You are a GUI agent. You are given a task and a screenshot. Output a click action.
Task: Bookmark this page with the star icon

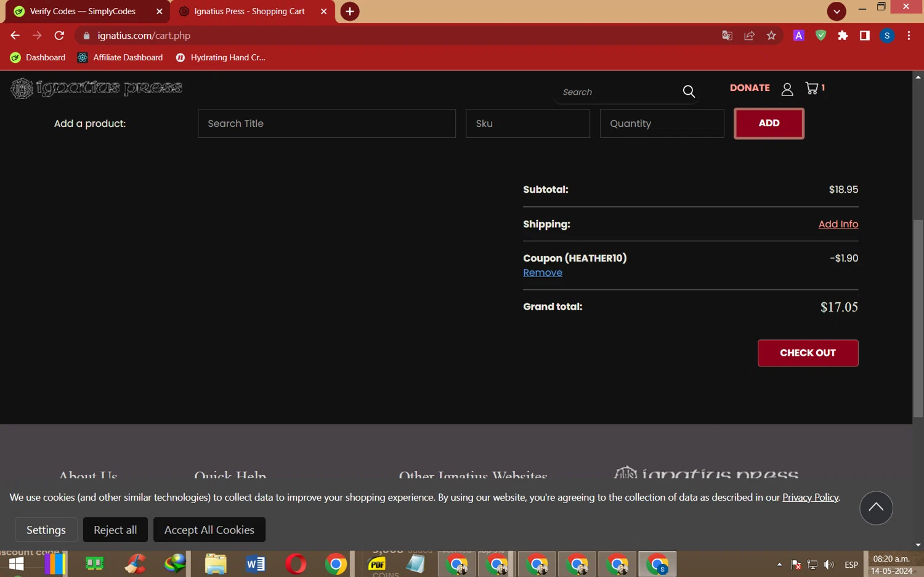[771, 36]
